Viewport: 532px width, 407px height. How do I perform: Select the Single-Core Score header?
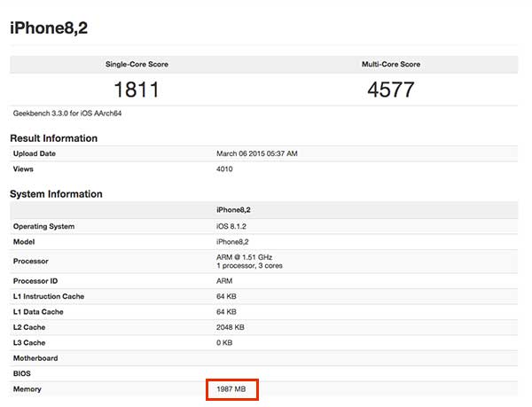137,64
